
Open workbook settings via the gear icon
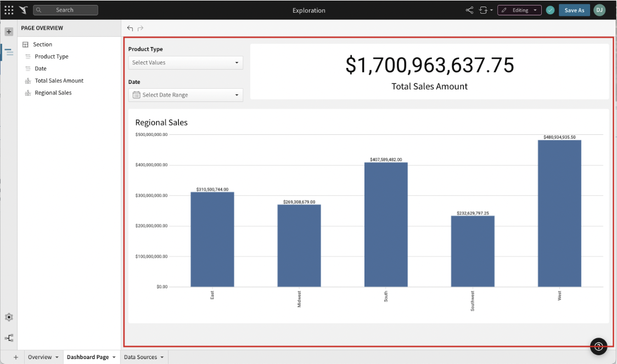[x=9, y=317]
